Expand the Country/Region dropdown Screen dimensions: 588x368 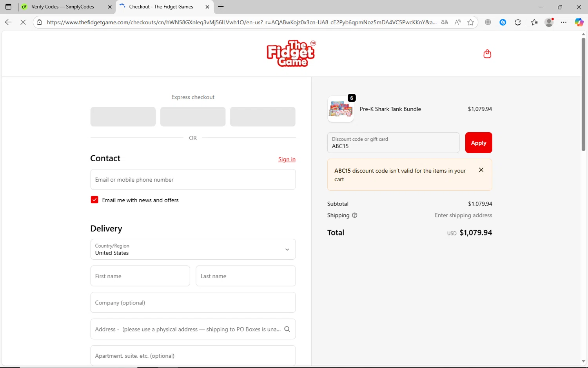pyautogui.click(x=193, y=249)
